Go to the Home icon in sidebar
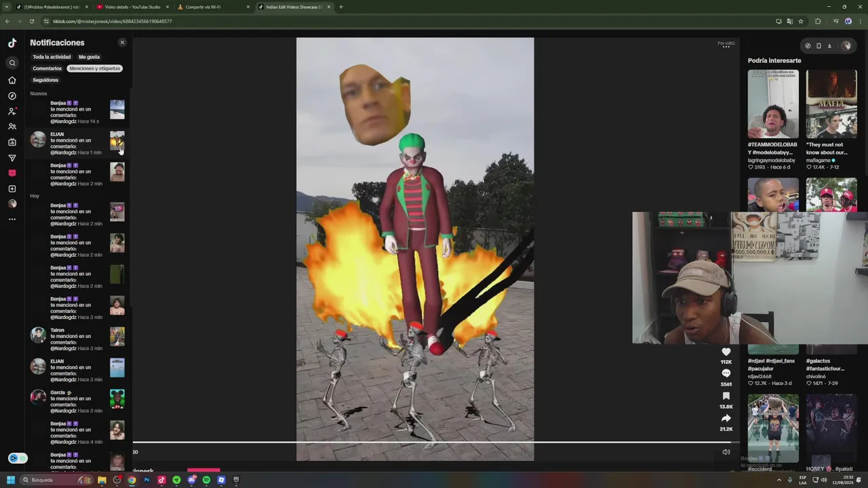Image resolution: width=868 pixels, height=488 pixels. click(x=12, y=80)
